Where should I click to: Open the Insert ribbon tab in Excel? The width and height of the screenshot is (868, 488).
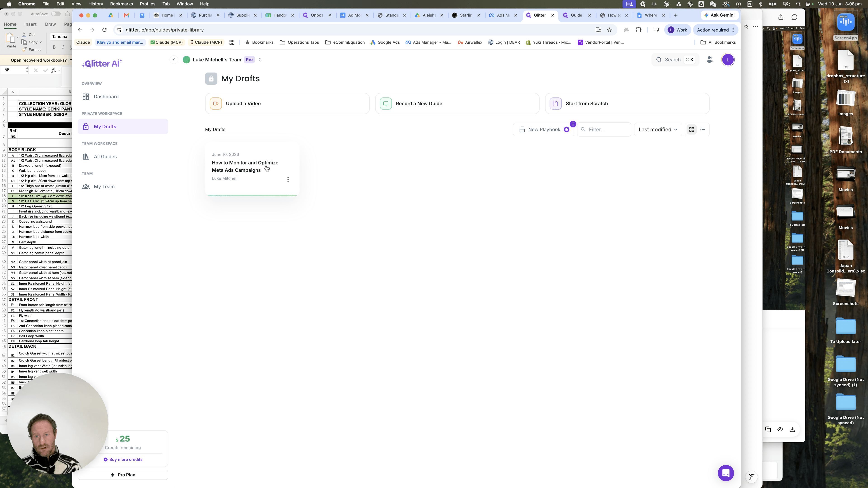click(x=30, y=24)
